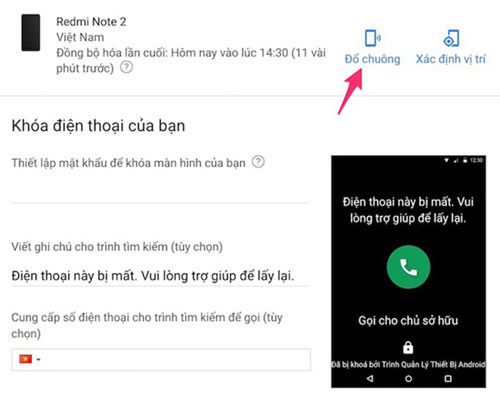Image resolution: width=500 pixels, height=395 pixels.
Task: Open help icon next to sync time
Action: 126,67
